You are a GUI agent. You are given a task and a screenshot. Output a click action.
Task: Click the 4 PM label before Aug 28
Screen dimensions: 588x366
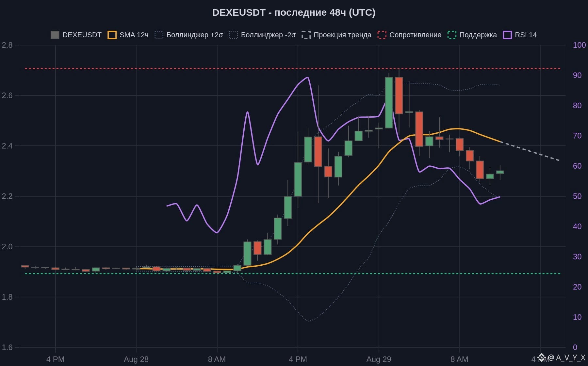pyautogui.click(x=55, y=359)
